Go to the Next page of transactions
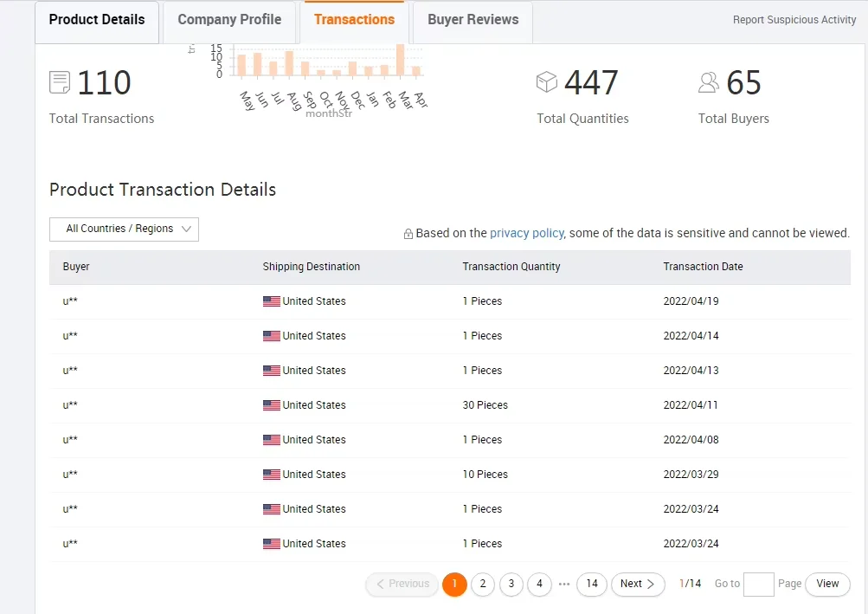 (x=638, y=585)
